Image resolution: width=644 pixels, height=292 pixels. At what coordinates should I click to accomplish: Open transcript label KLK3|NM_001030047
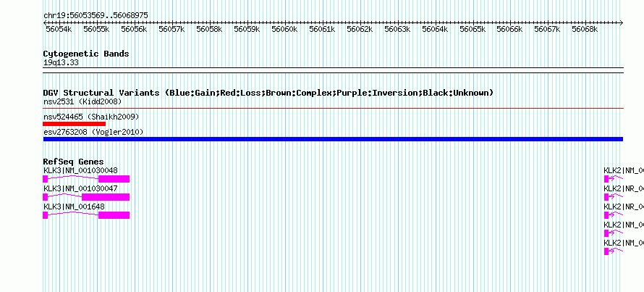[80, 188]
